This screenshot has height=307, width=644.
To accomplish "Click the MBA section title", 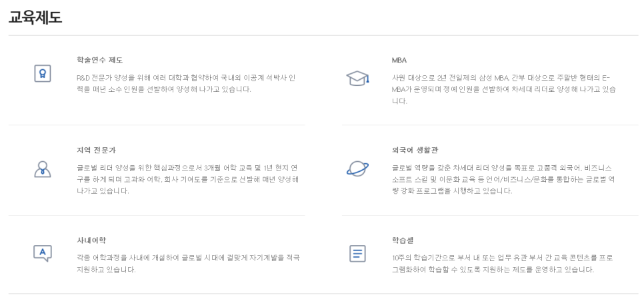I will click(399, 60).
